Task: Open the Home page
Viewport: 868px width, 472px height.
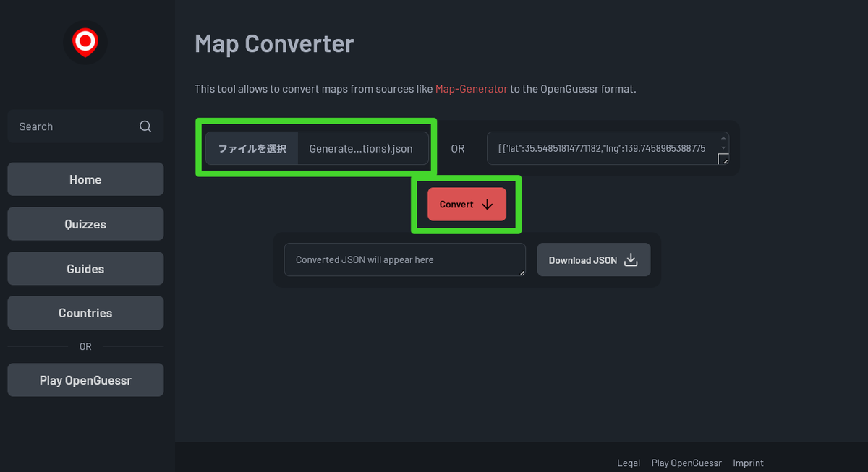Action: tap(85, 179)
